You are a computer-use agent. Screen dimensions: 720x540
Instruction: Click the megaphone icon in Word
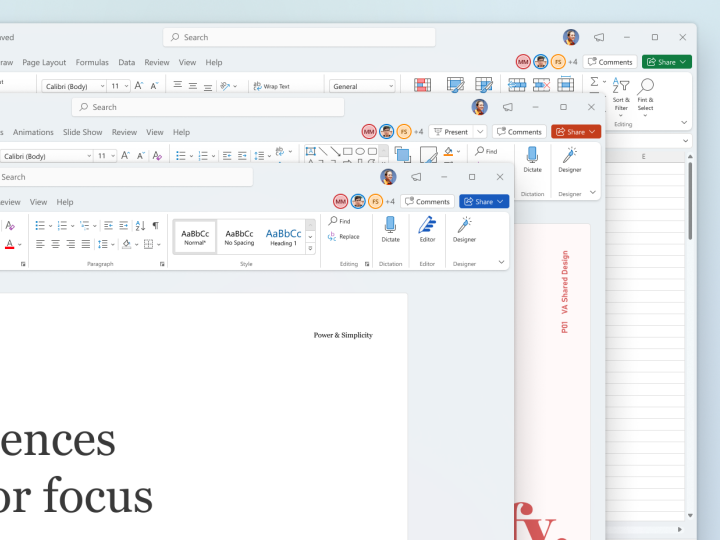(x=416, y=177)
